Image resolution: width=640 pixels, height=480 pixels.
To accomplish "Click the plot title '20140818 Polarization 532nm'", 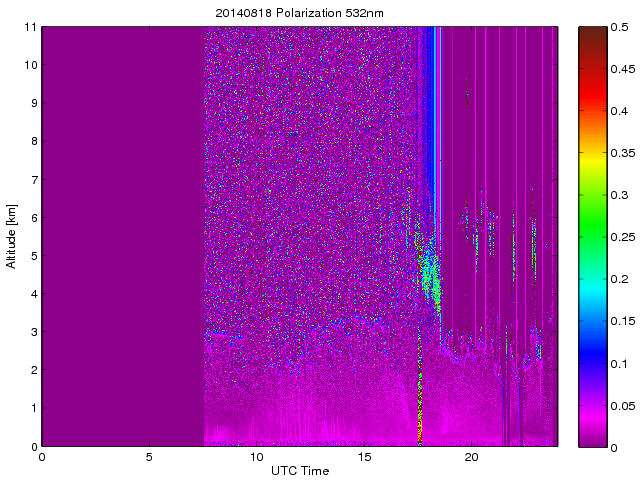I will [x=299, y=13].
